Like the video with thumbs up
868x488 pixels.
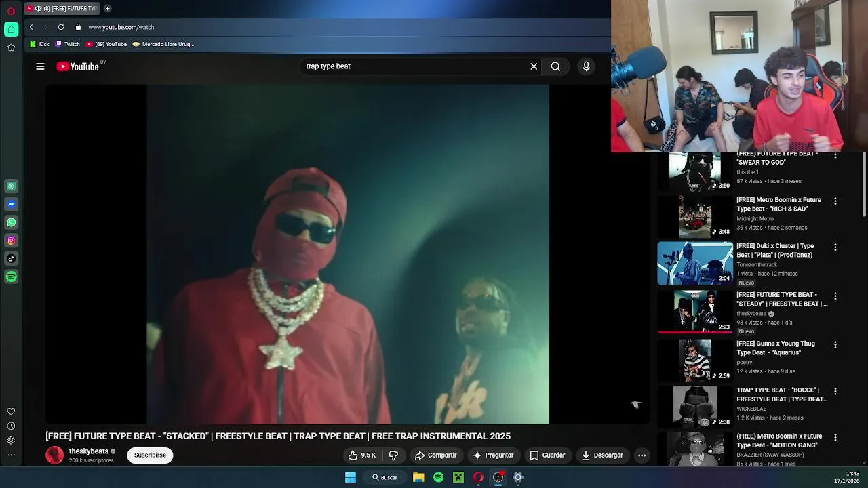[x=362, y=455]
